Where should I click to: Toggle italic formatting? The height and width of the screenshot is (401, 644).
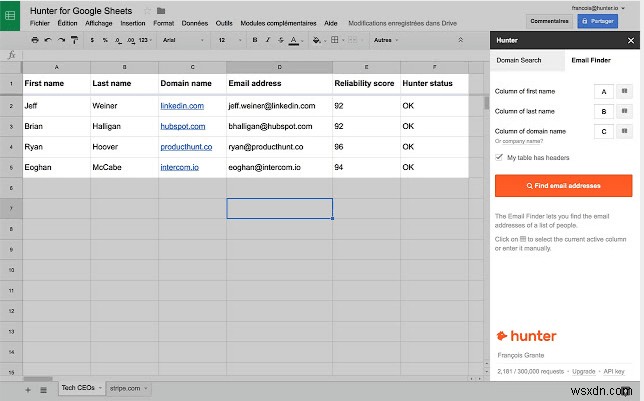[268, 40]
